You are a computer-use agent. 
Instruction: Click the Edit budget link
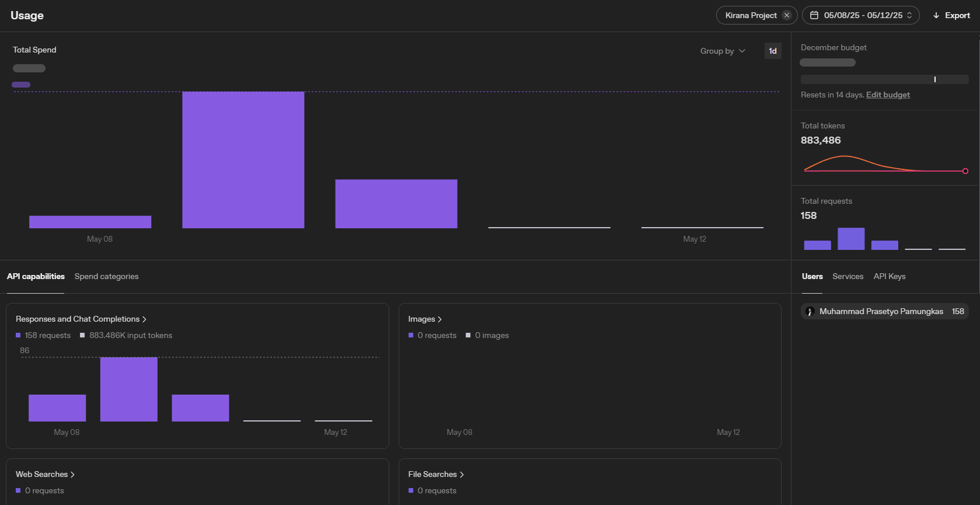coord(888,95)
